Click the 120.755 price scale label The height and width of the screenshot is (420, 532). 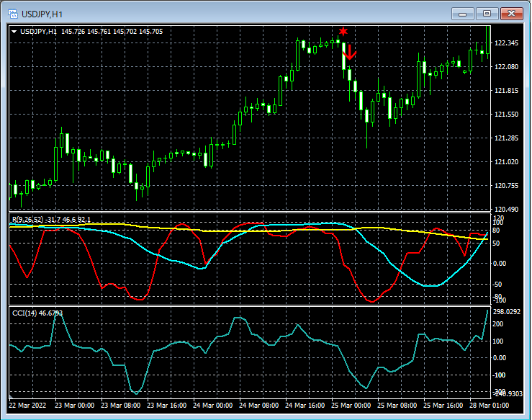tap(506, 185)
